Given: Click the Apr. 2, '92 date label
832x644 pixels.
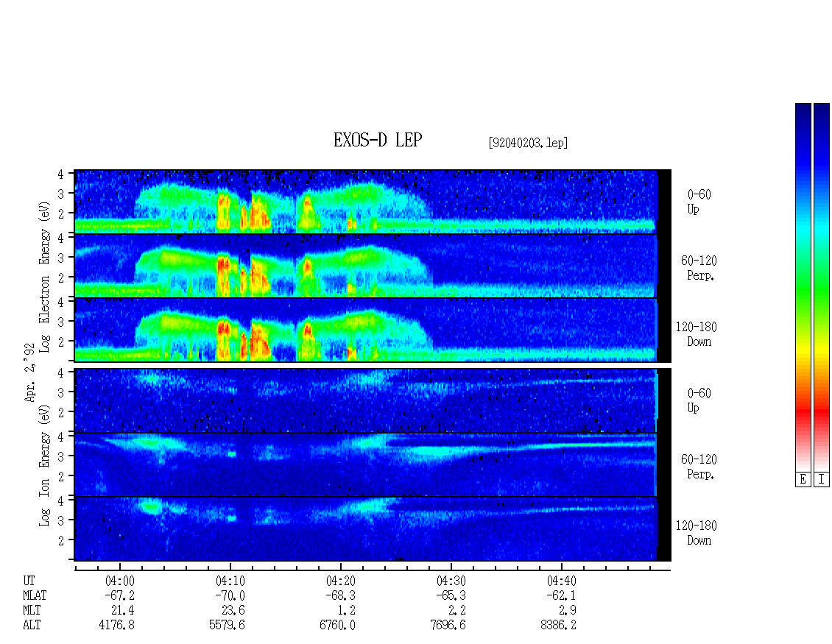Looking at the screenshot, I should coord(30,372).
